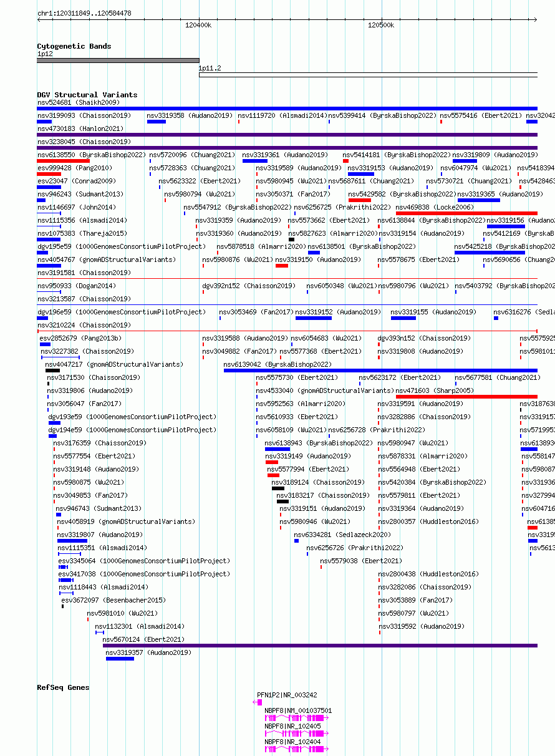Select the 1p11.2 cytogenetic band bar
The image size is (555, 756).
tap(368, 75)
